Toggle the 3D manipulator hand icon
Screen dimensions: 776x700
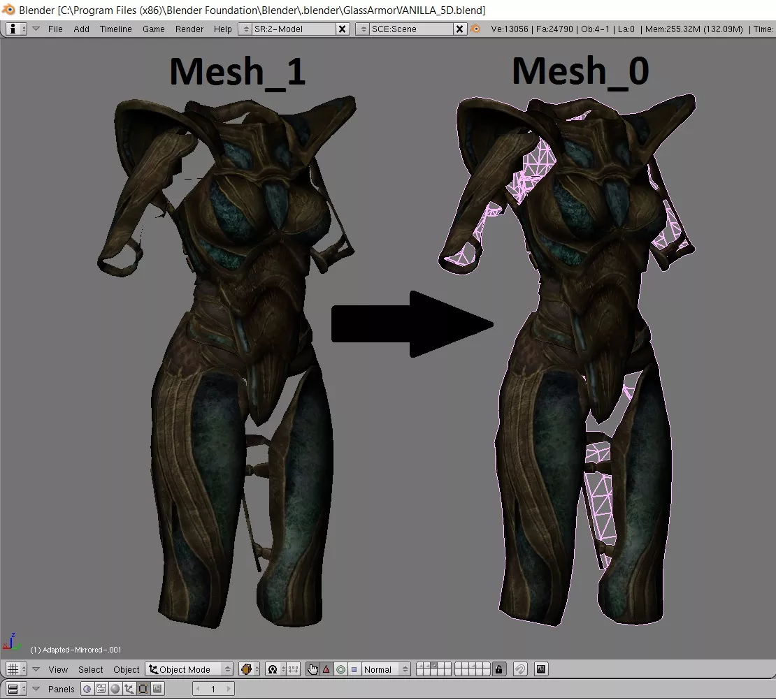(x=312, y=669)
